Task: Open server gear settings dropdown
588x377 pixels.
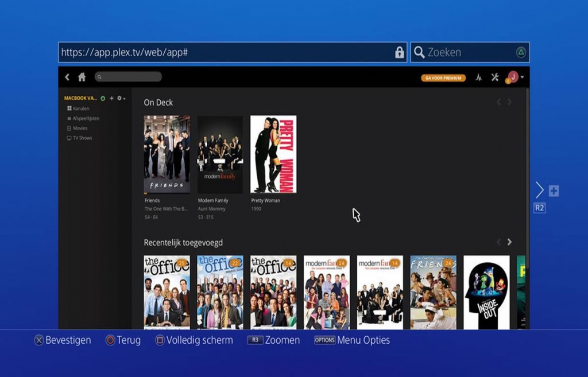Action: (121, 98)
